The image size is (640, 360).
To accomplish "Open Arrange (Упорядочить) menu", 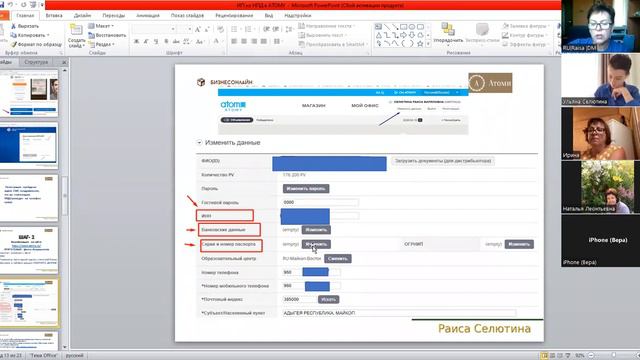I will pos(448,33).
